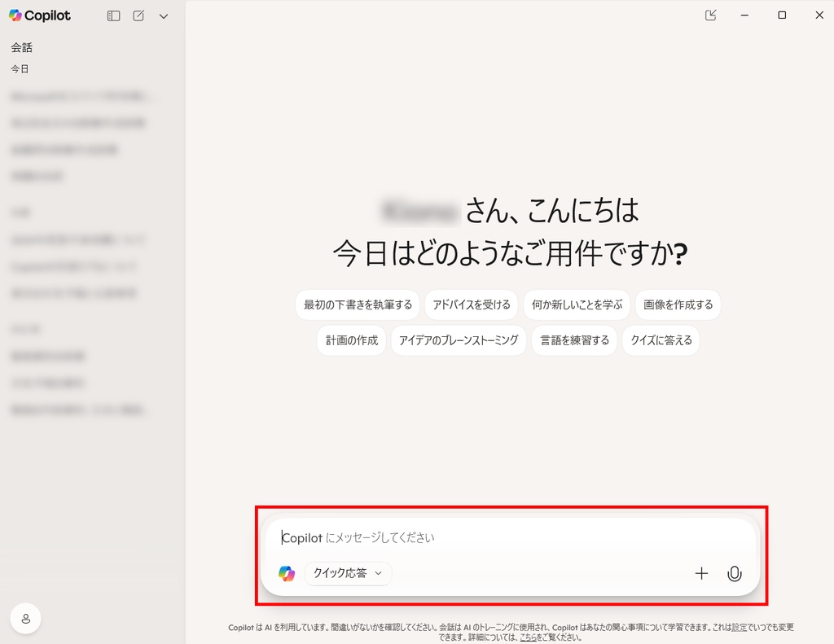
Task: Open the 設定 link in the disclaimer
Action: 740,628
